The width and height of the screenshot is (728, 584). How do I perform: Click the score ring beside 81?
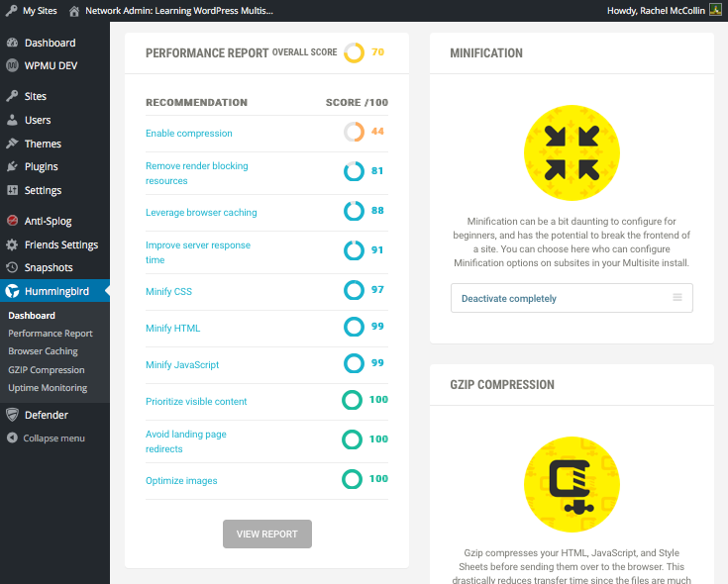point(354,171)
